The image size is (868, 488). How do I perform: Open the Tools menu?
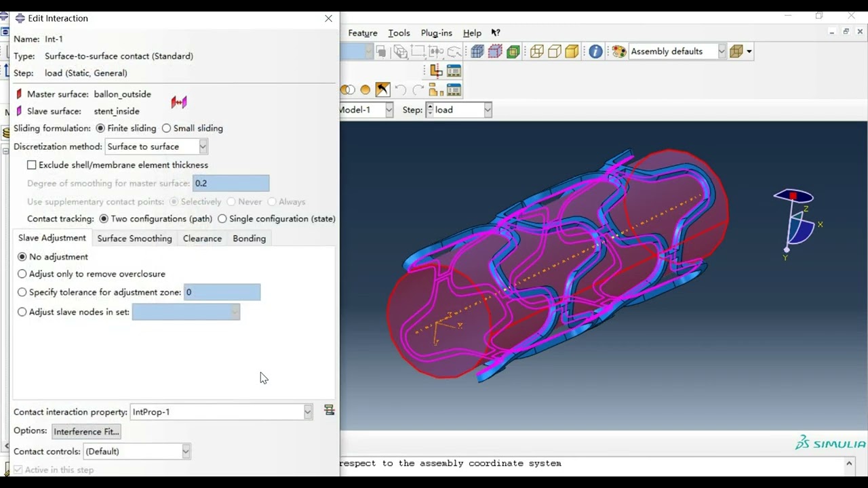[x=399, y=33]
